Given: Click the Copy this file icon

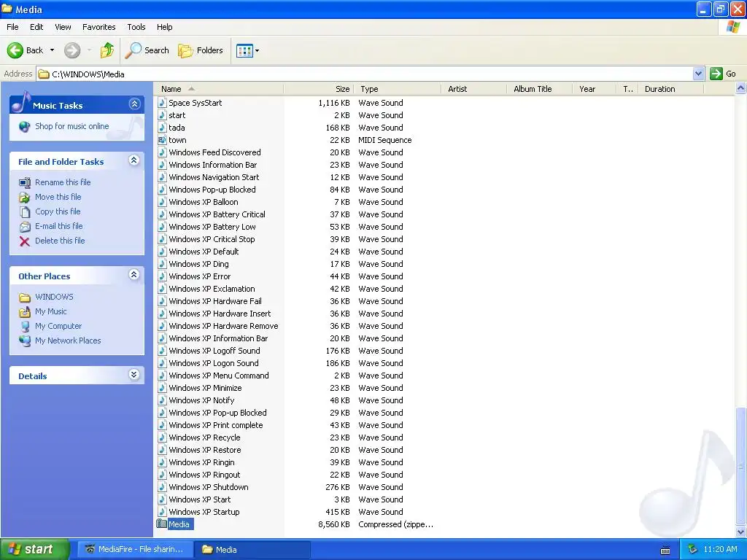Looking at the screenshot, I should click(x=25, y=212).
